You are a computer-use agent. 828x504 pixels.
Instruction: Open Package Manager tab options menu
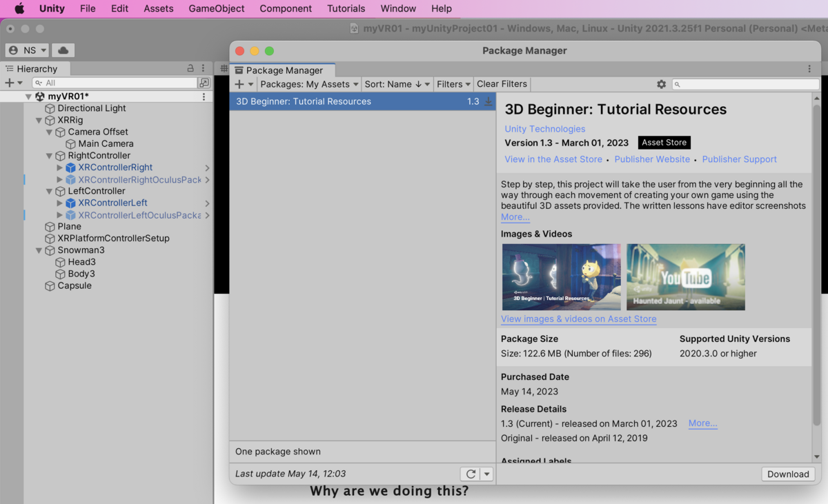pyautogui.click(x=809, y=69)
